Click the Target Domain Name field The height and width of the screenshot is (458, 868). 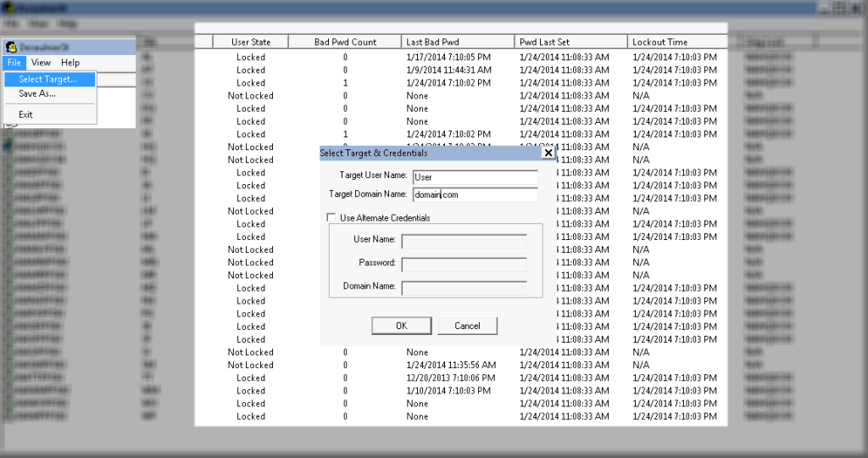475,194
